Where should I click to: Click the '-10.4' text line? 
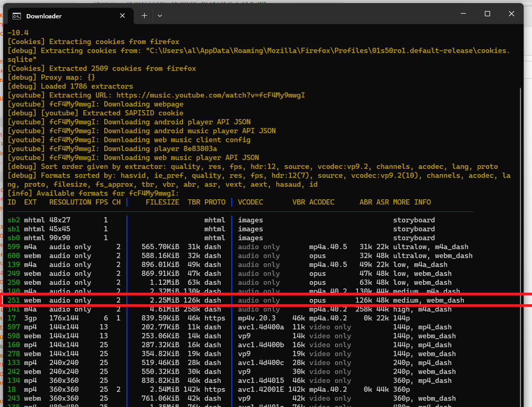(18, 33)
